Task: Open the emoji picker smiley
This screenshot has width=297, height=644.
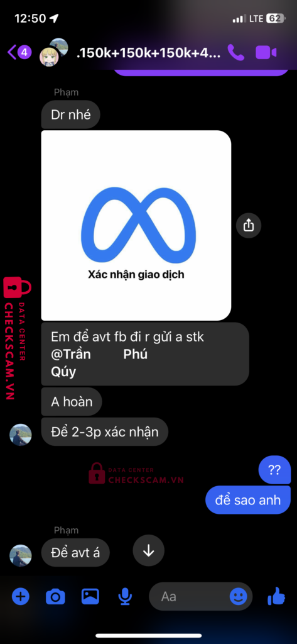Action: [x=239, y=596]
